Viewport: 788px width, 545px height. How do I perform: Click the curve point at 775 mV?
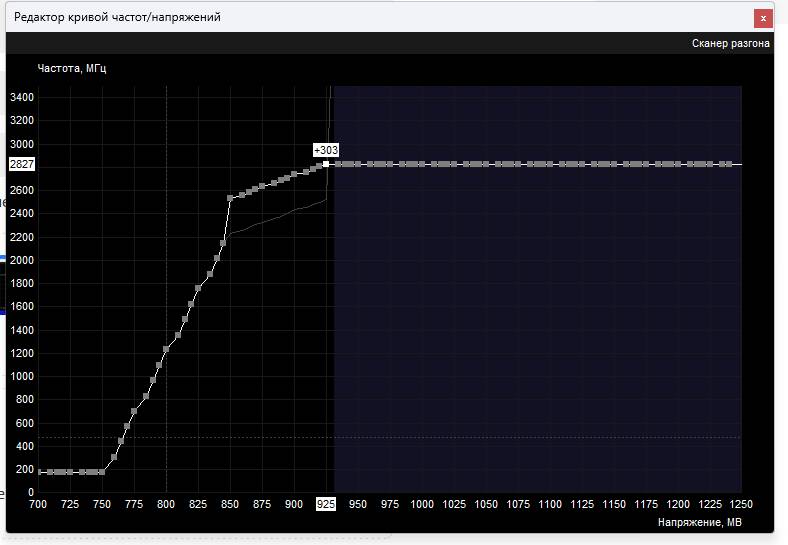tap(134, 411)
